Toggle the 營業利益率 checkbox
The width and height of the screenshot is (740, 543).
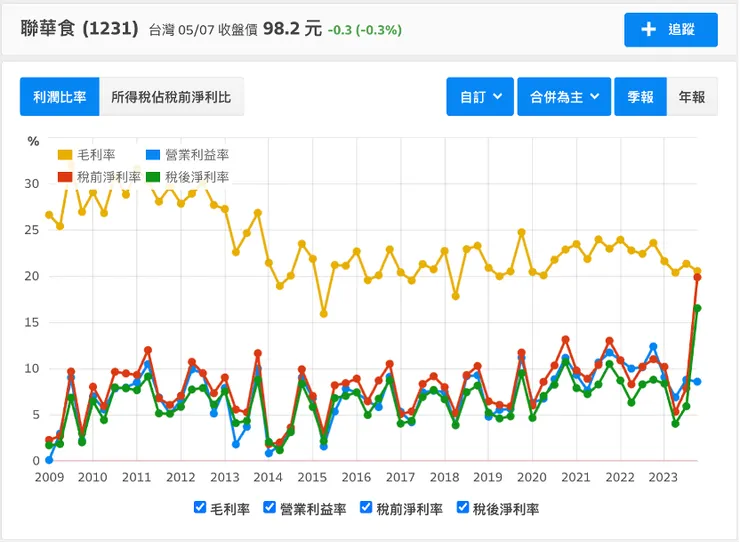(269, 507)
